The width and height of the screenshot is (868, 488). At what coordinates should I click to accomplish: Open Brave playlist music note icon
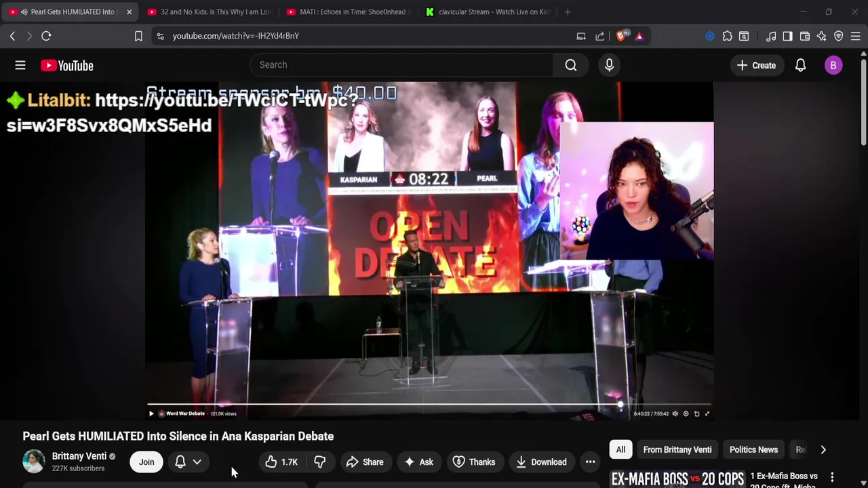pos(771,36)
